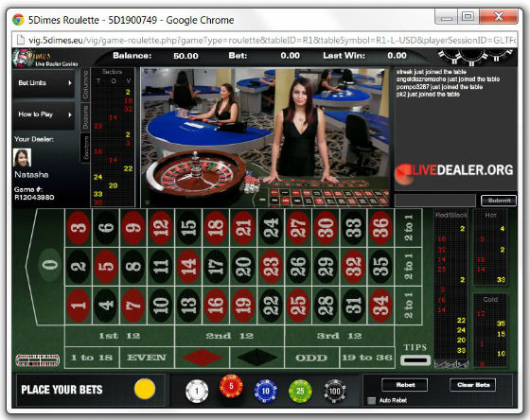Place a chip on black 2
Viewport: 530px width, 420px height.
tap(79, 267)
